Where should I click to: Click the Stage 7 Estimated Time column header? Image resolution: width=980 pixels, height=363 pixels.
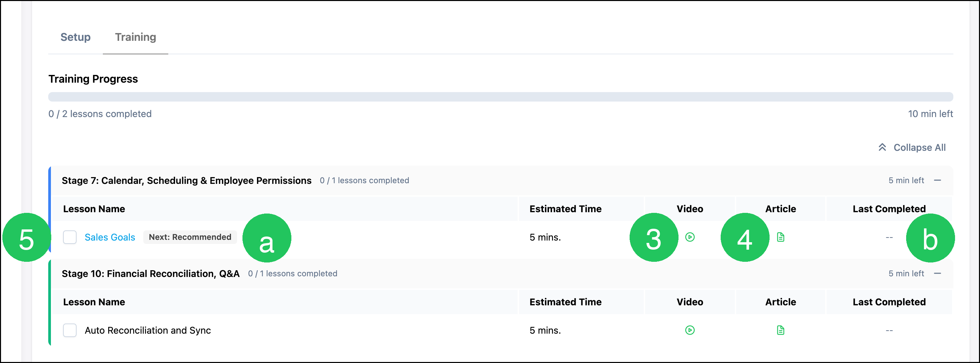tap(565, 209)
